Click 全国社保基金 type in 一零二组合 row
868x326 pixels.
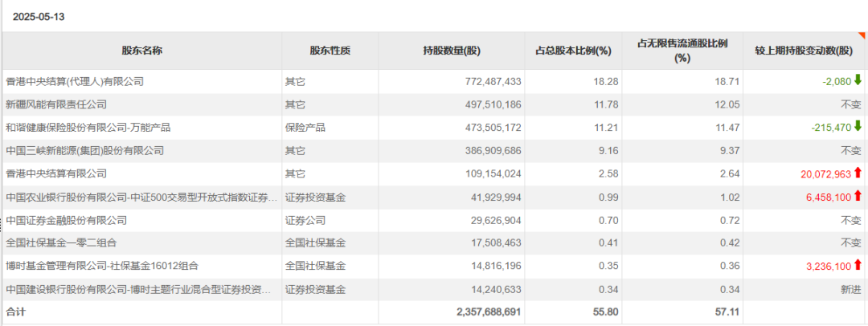pyautogui.click(x=315, y=243)
